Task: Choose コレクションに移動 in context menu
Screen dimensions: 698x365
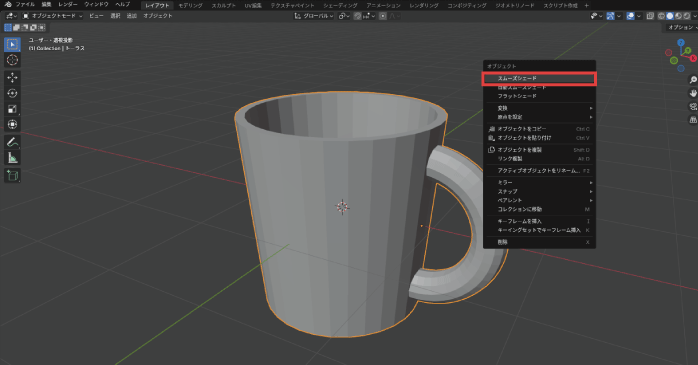Action: coord(539,209)
